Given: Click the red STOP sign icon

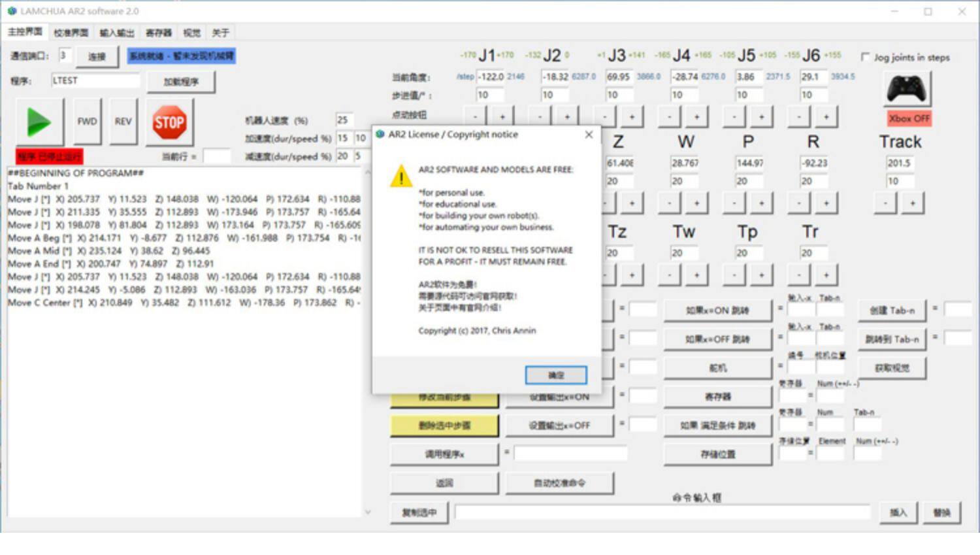Looking at the screenshot, I should pos(169,122).
